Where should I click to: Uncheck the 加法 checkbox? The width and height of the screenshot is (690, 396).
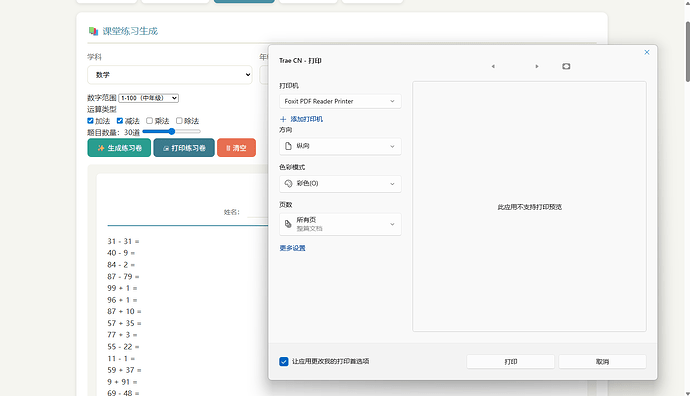click(x=90, y=121)
